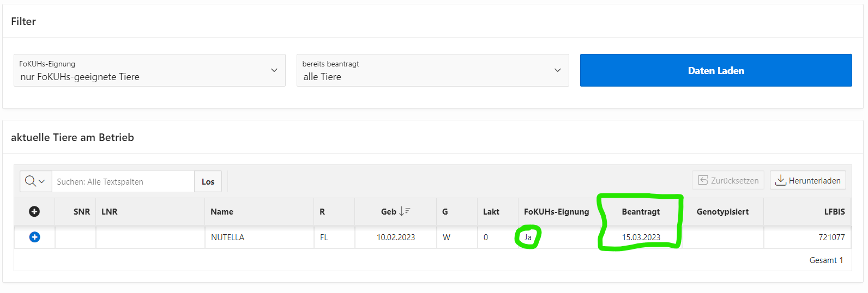Image resolution: width=868 pixels, height=293 pixels.
Task: Open the FoKUHs-Eignung dropdown
Action: point(149,70)
